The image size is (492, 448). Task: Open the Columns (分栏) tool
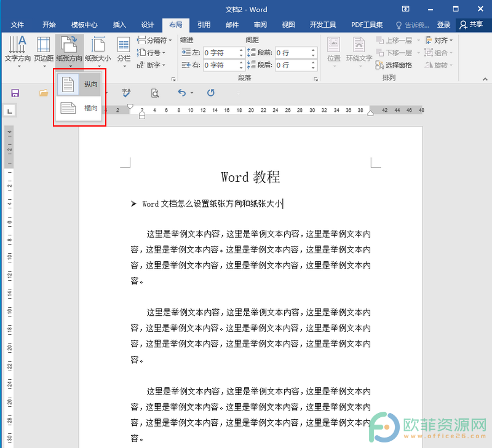pyautogui.click(x=124, y=52)
